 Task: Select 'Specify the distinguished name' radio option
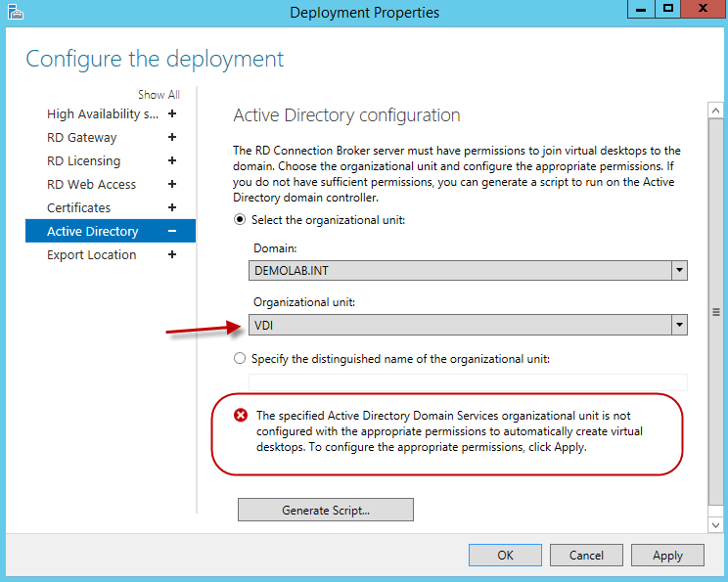[x=240, y=359]
